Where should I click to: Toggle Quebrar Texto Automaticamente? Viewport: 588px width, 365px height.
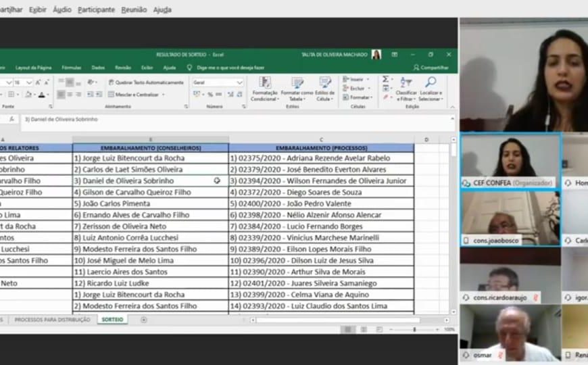pos(146,82)
